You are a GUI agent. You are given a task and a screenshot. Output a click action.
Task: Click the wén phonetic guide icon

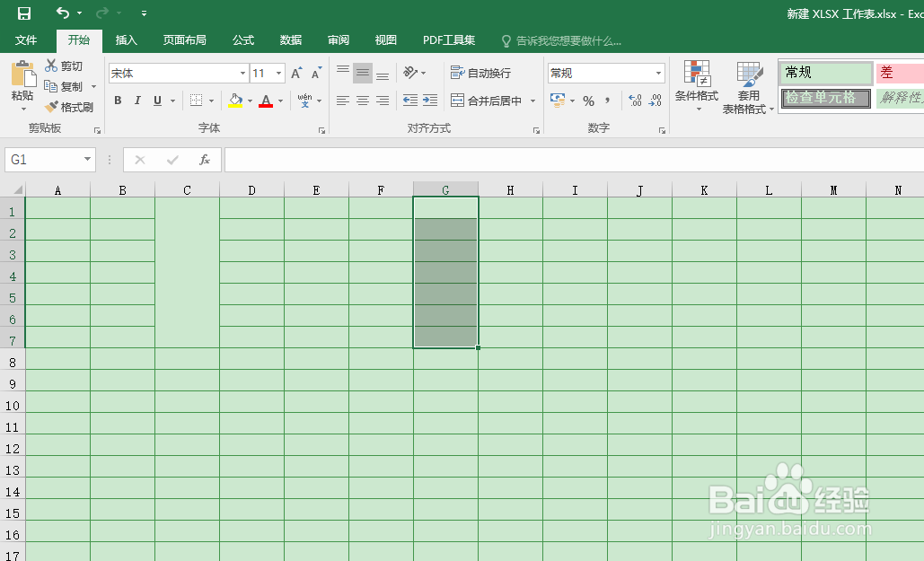(x=304, y=101)
